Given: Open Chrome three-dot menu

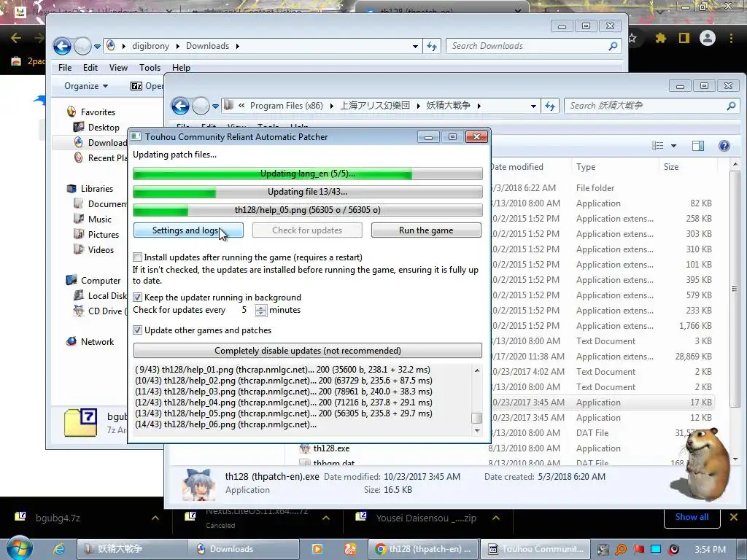Looking at the screenshot, I should [731, 38].
